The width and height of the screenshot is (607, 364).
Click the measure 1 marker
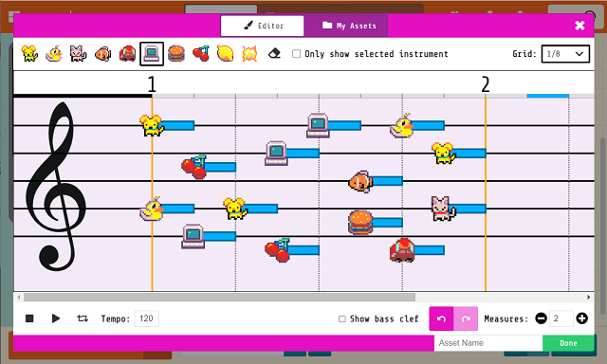pyautogui.click(x=152, y=84)
